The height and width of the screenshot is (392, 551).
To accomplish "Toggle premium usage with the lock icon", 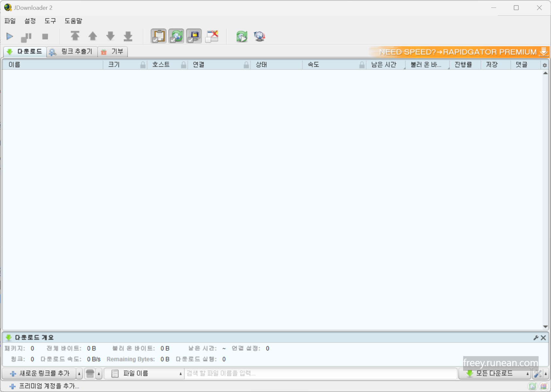I will [194, 36].
